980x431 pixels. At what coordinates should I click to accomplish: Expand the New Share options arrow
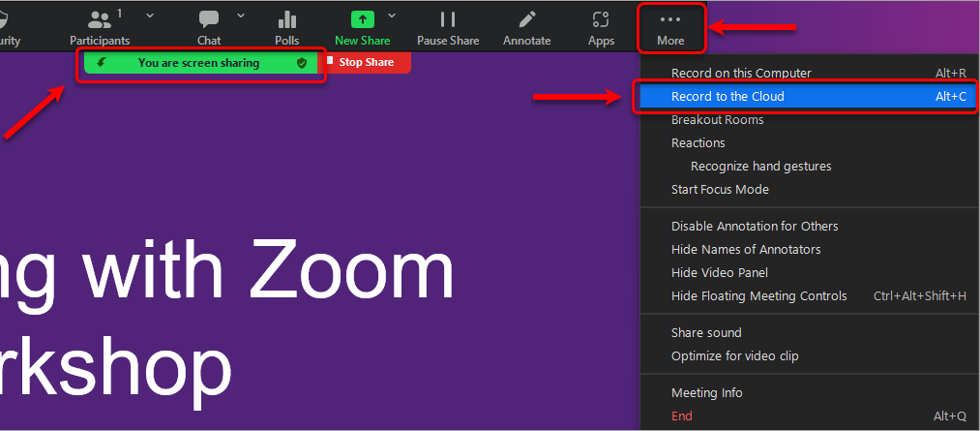click(x=392, y=15)
